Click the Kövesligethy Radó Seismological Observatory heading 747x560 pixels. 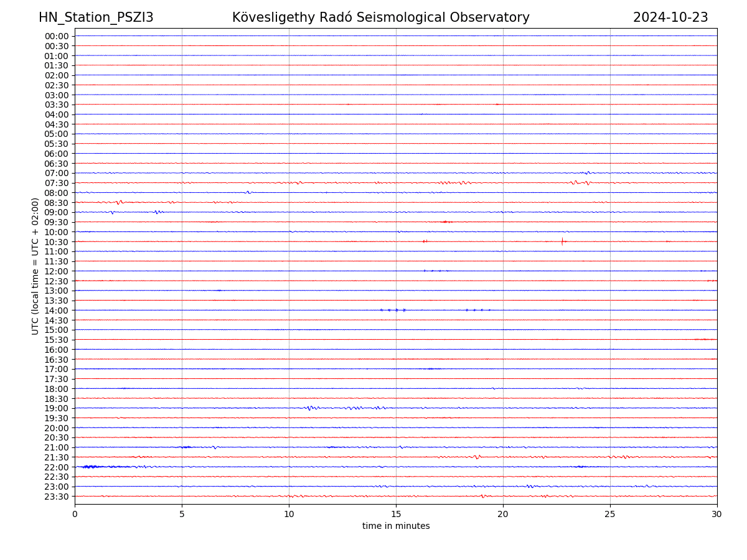pyautogui.click(x=380, y=18)
